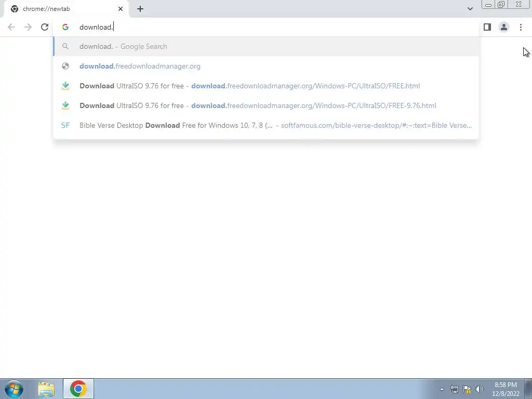532x399 pixels.
Task: Click the magnifier icon of the search suggestion
Action: [x=65, y=46]
